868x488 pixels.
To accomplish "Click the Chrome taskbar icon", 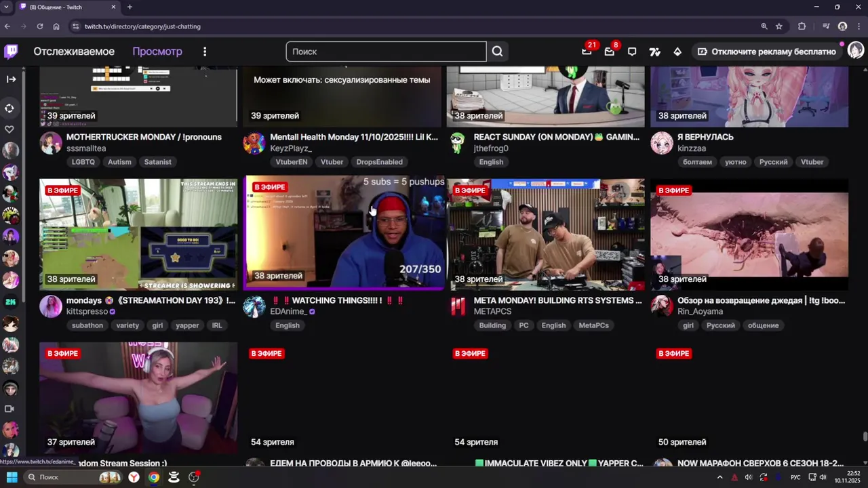I will [154, 477].
